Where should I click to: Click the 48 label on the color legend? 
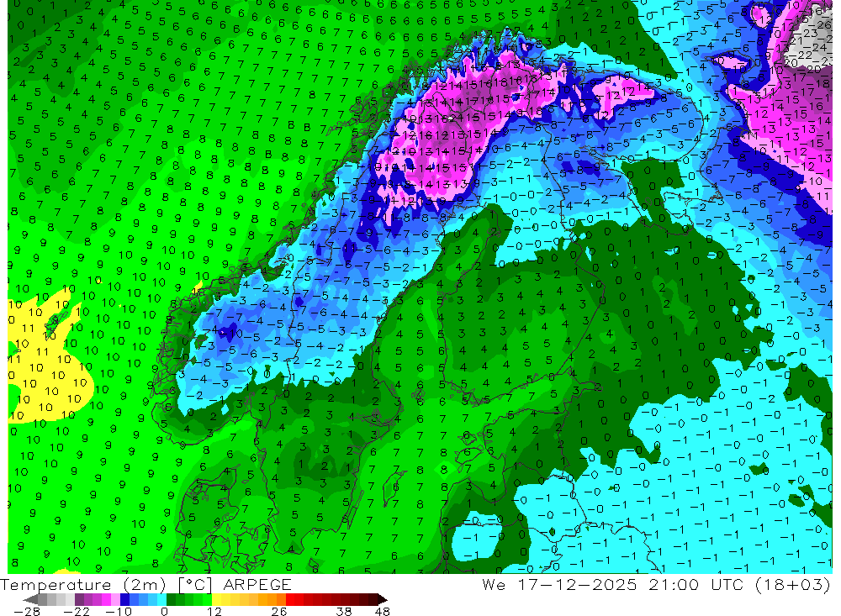point(383,612)
